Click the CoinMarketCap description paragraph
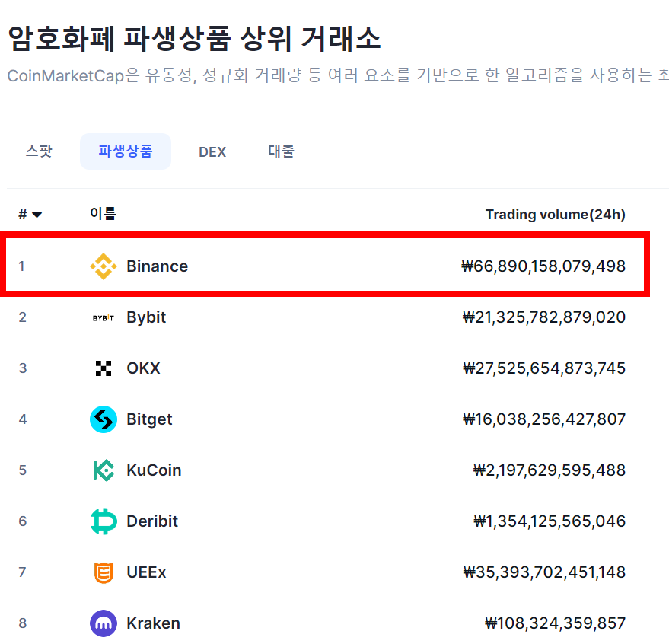Image resolution: width=669 pixels, height=644 pixels. click(338, 75)
